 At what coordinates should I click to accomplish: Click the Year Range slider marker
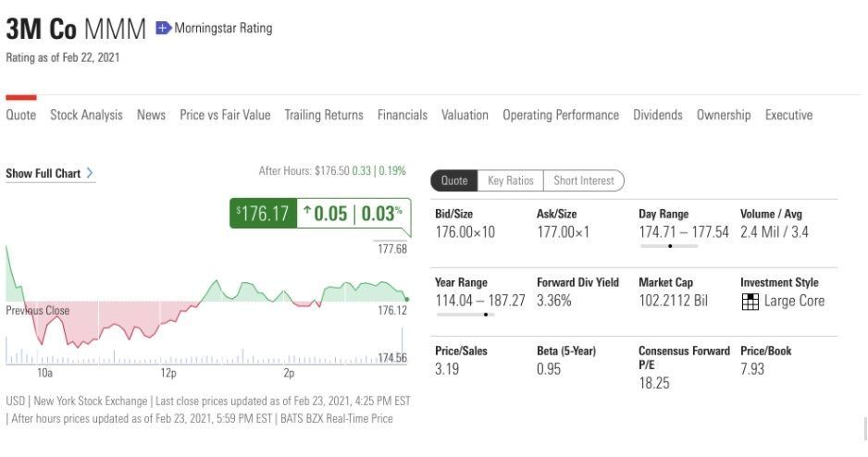point(486,315)
